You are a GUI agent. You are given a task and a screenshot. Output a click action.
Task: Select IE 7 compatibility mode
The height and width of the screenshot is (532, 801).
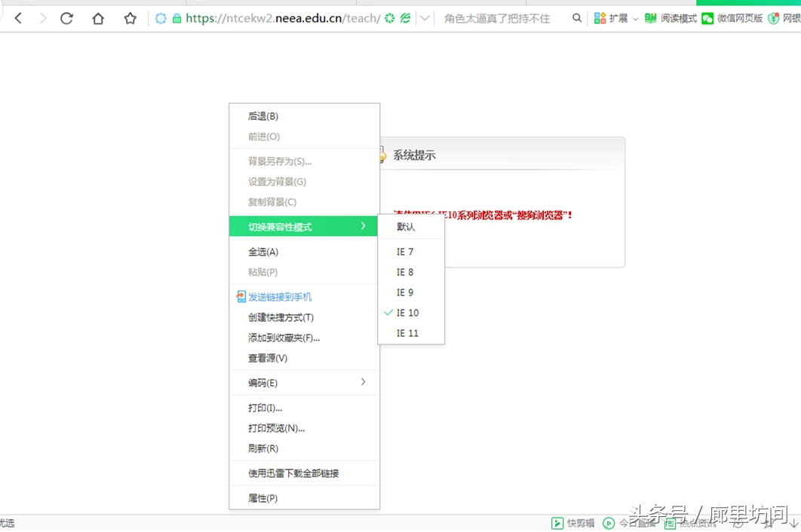[x=406, y=252]
